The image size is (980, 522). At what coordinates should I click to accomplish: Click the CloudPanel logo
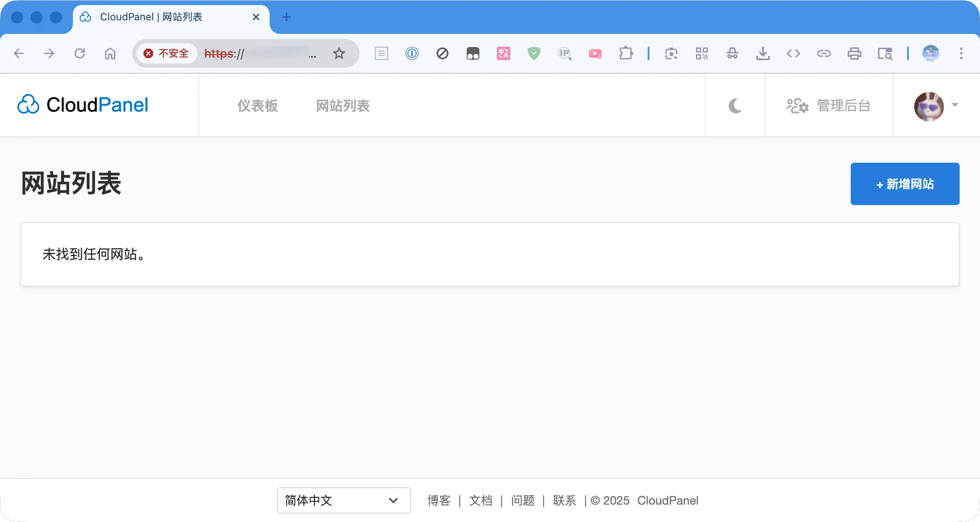click(x=83, y=104)
